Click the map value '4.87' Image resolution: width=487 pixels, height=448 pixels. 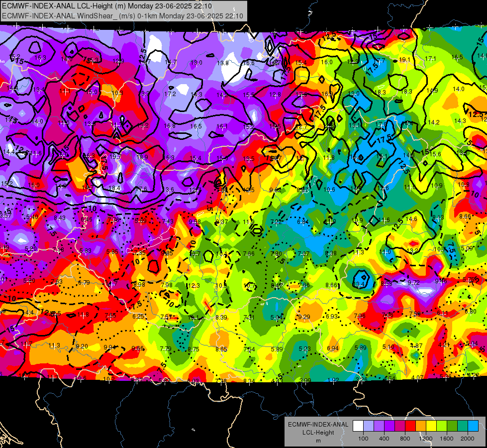[x=416, y=346]
